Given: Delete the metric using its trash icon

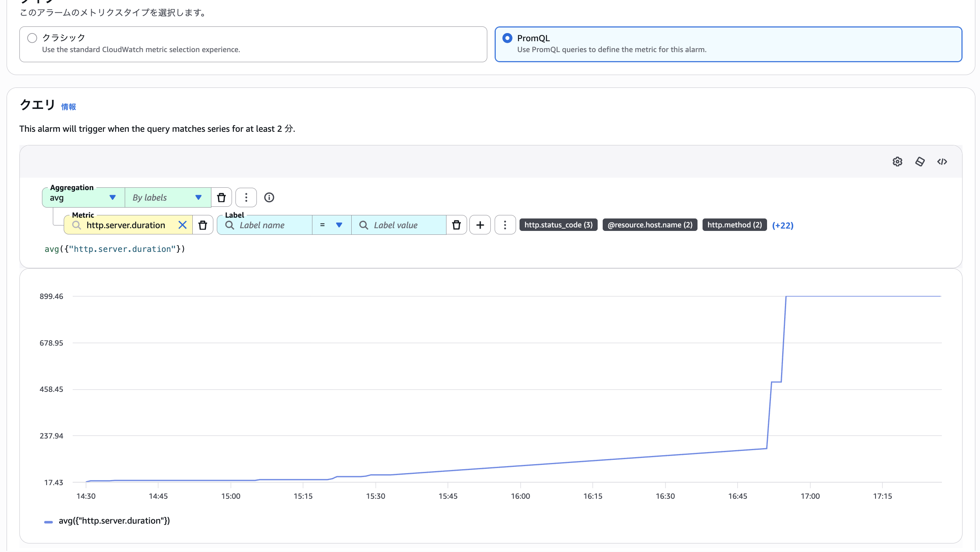Looking at the screenshot, I should [x=203, y=225].
